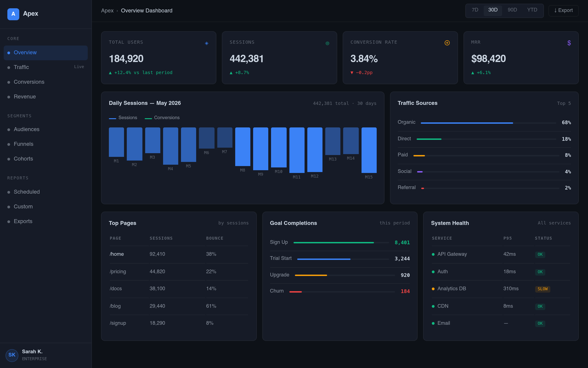
Task: Click the Analytics DB orange status dot
Action: point(433,289)
